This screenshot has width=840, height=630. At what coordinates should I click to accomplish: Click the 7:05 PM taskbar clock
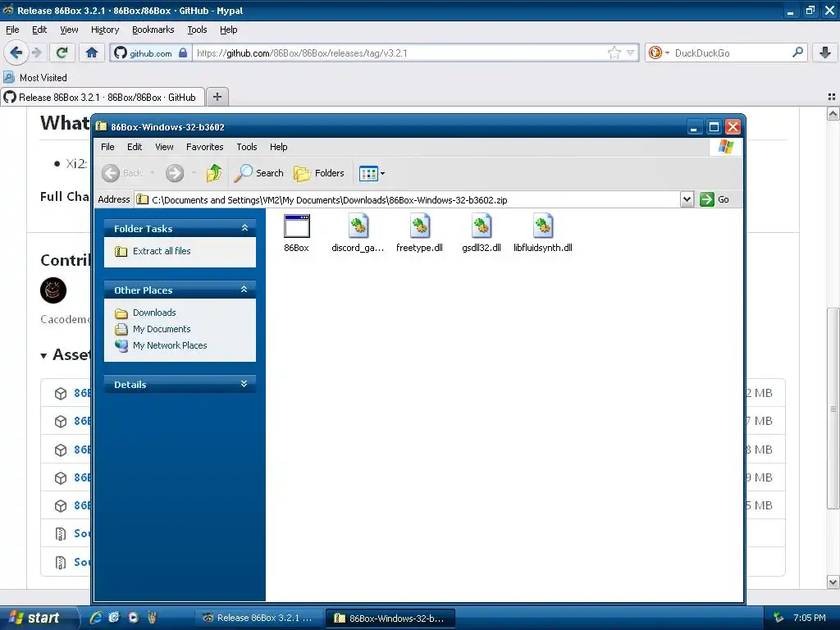(x=809, y=618)
